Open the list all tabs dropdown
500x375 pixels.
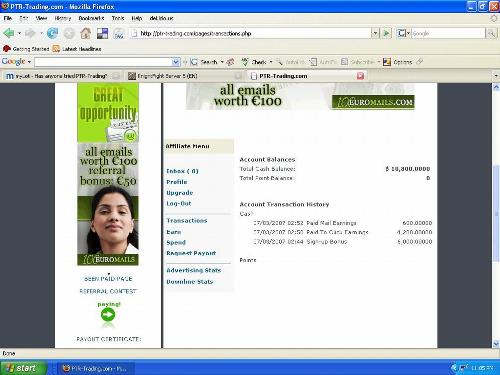tap(496, 76)
